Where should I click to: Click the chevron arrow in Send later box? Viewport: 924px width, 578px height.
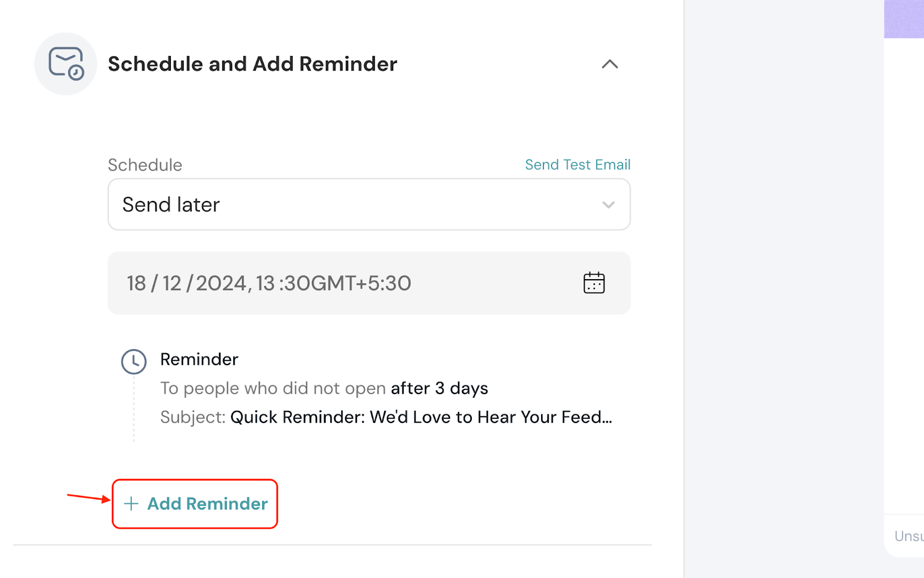[x=608, y=205]
